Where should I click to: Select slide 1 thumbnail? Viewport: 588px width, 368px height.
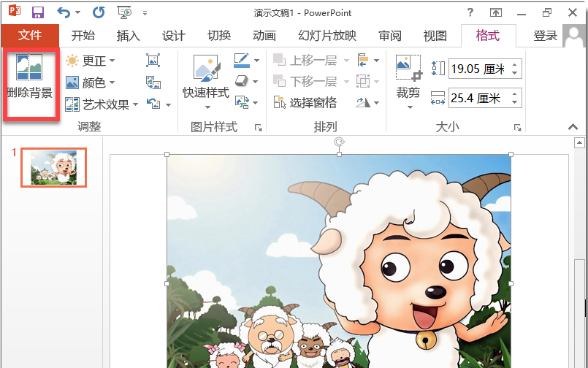(53, 167)
